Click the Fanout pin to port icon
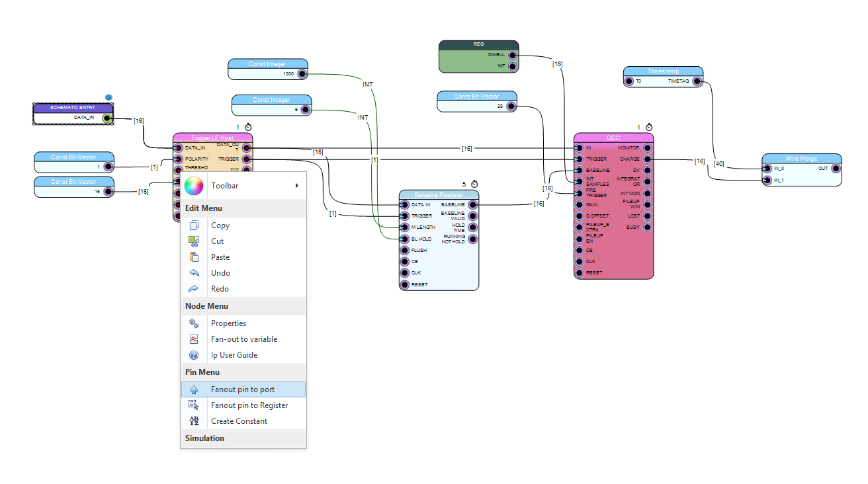This screenshot has height=484, width=868. tap(194, 389)
